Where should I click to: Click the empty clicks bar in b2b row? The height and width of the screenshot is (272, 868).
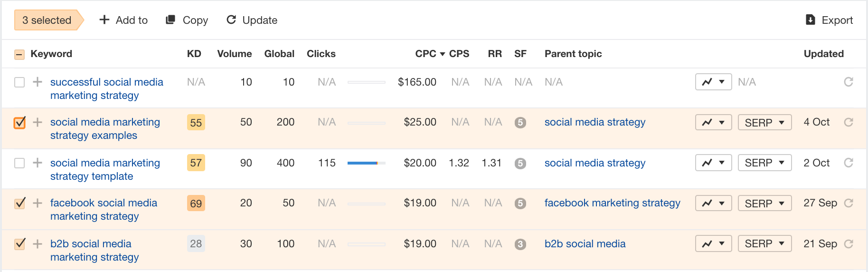click(367, 244)
